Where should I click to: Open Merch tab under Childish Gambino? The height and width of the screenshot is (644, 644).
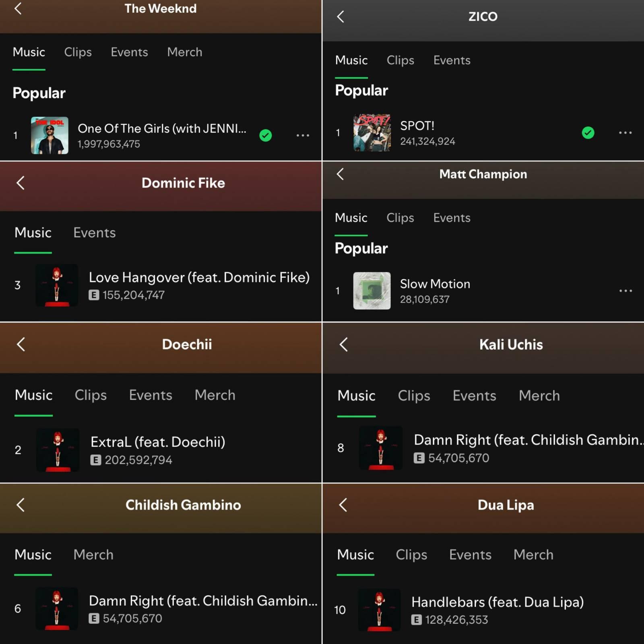click(x=93, y=555)
